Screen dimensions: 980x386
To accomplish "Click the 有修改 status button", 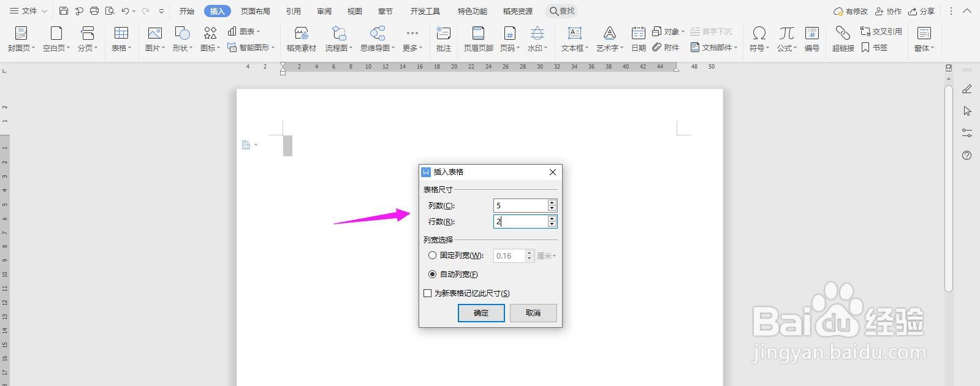I will point(851,11).
